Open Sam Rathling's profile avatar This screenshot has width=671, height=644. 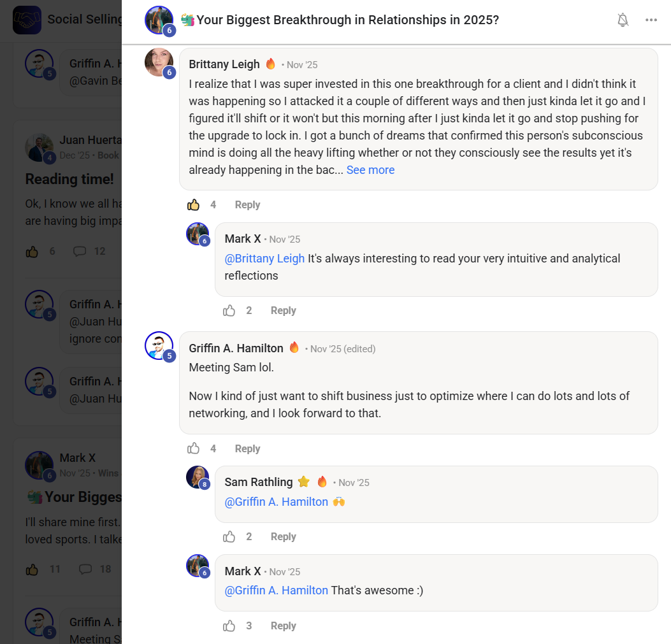pos(197,477)
